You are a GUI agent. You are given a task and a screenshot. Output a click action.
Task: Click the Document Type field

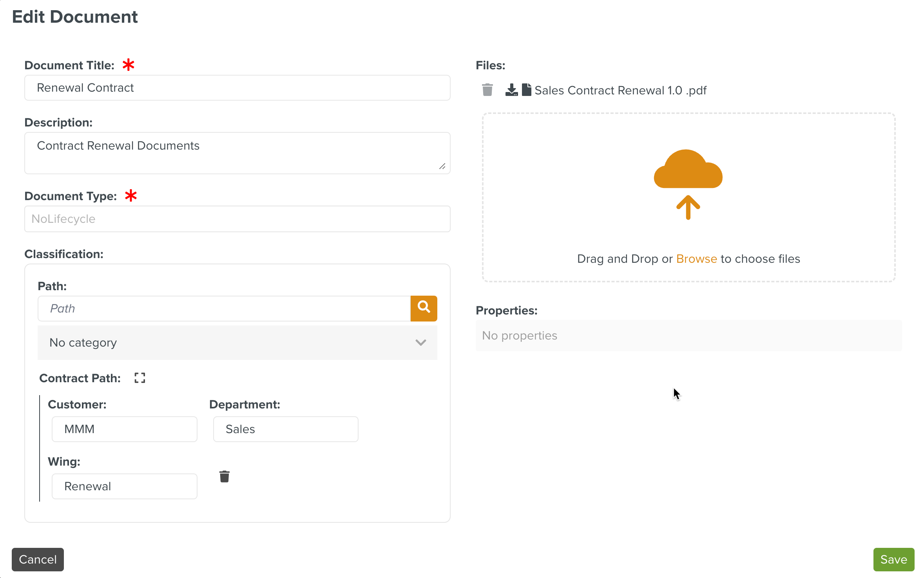coord(237,219)
